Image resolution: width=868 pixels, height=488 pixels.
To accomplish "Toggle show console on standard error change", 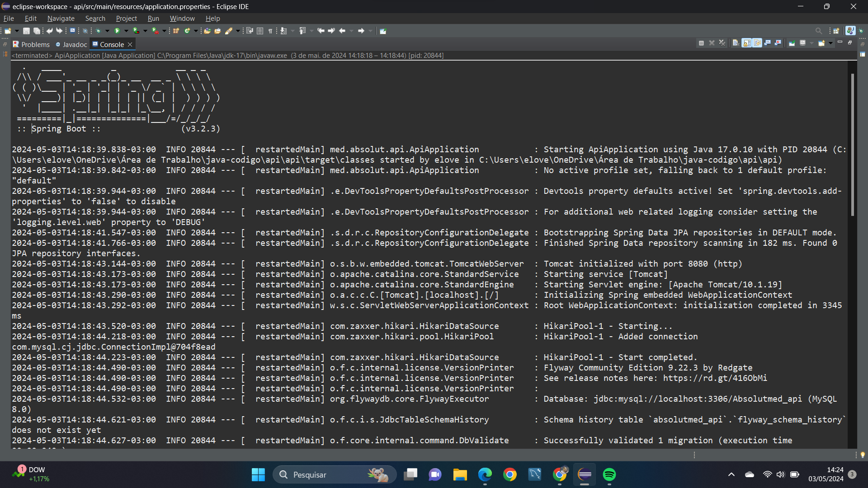I will pos(778,43).
